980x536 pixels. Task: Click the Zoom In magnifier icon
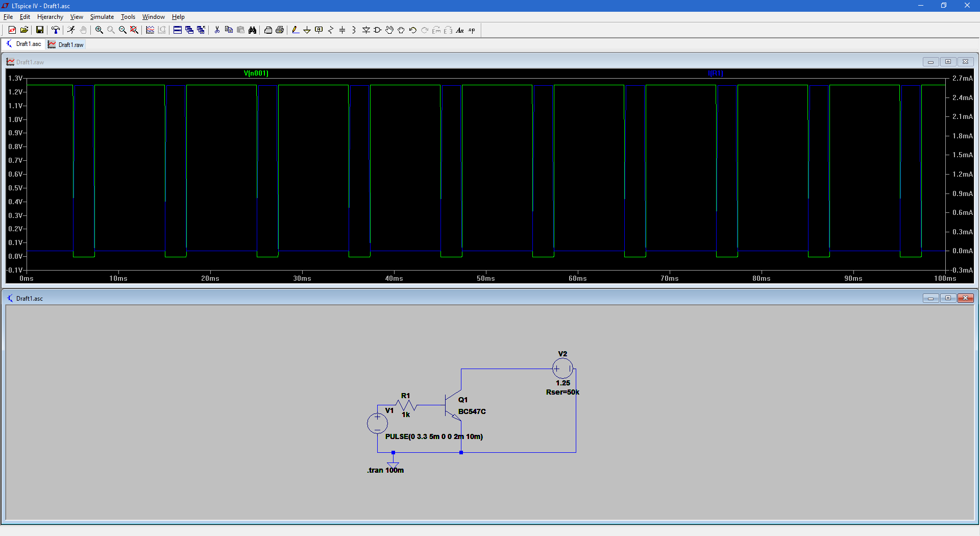point(99,30)
